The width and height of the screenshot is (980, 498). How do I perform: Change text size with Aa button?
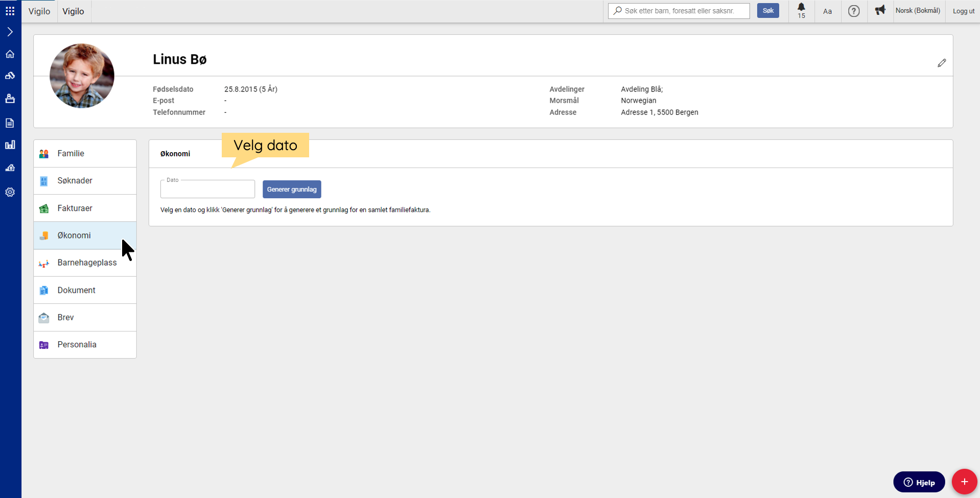827,11
